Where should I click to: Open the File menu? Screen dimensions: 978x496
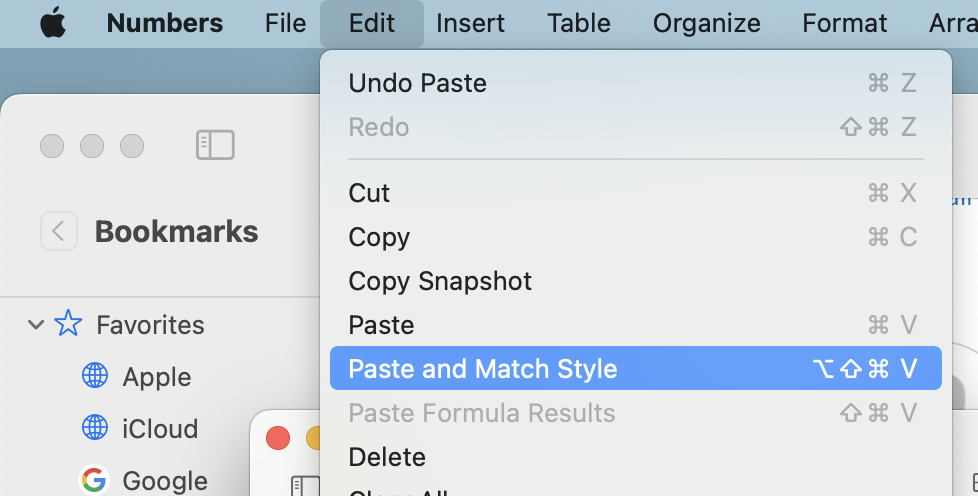(285, 23)
